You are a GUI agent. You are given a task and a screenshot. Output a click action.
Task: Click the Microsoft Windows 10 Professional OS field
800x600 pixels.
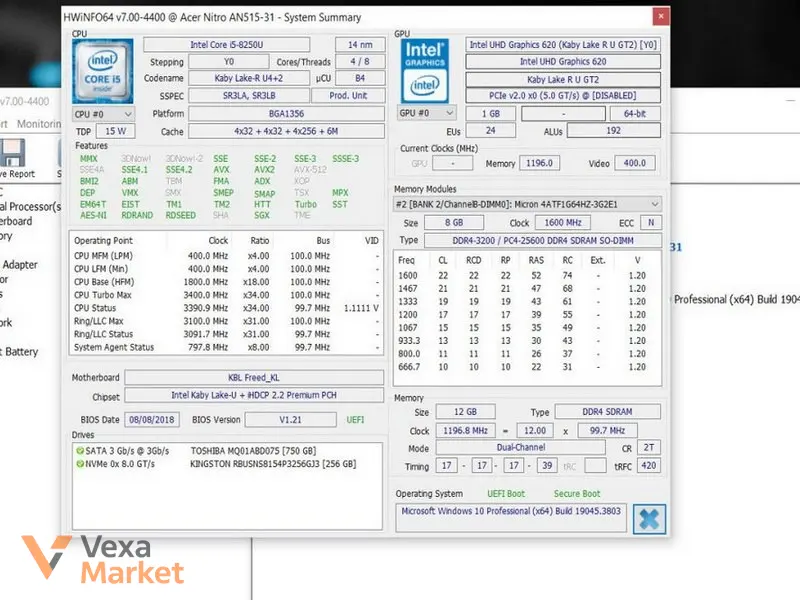[x=511, y=518]
